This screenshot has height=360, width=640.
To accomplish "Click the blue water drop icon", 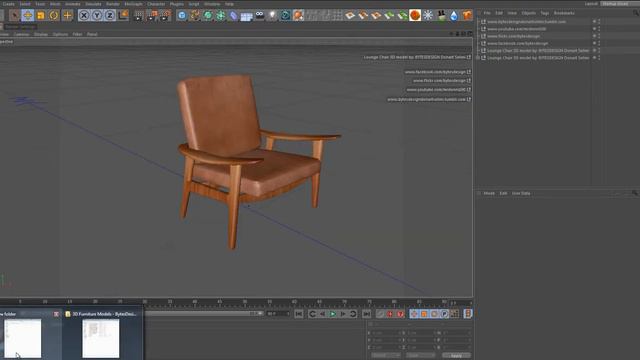I will pos(454,16).
